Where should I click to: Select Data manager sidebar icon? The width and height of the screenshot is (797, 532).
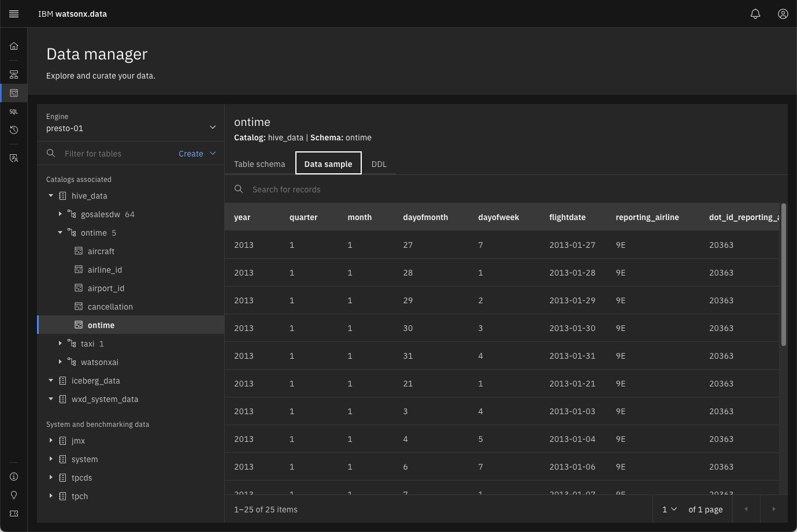14,93
